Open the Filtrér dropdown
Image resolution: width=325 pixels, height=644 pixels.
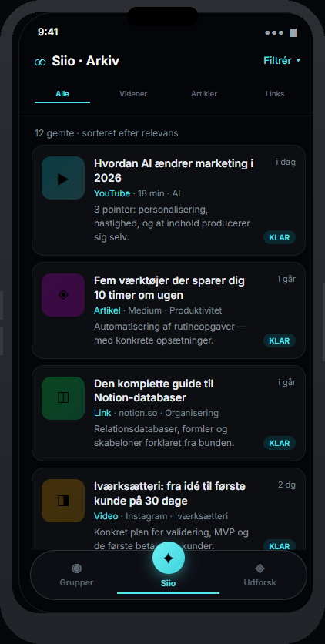(282, 61)
